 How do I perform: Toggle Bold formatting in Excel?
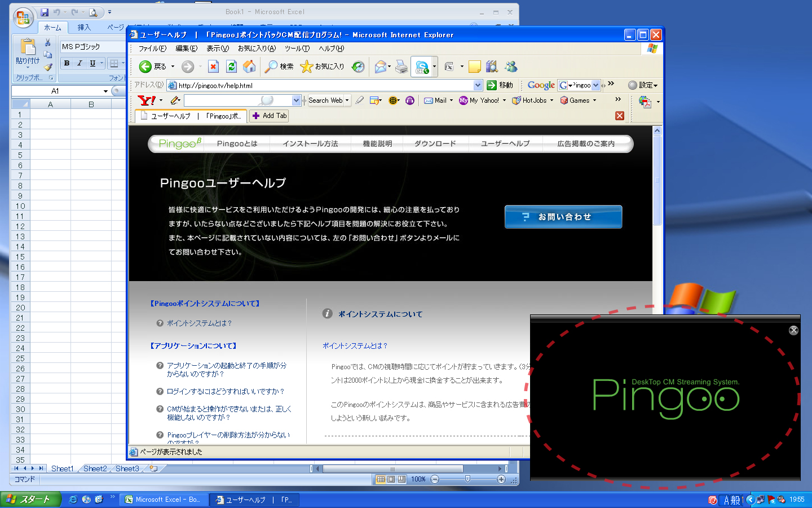[x=67, y=63]
